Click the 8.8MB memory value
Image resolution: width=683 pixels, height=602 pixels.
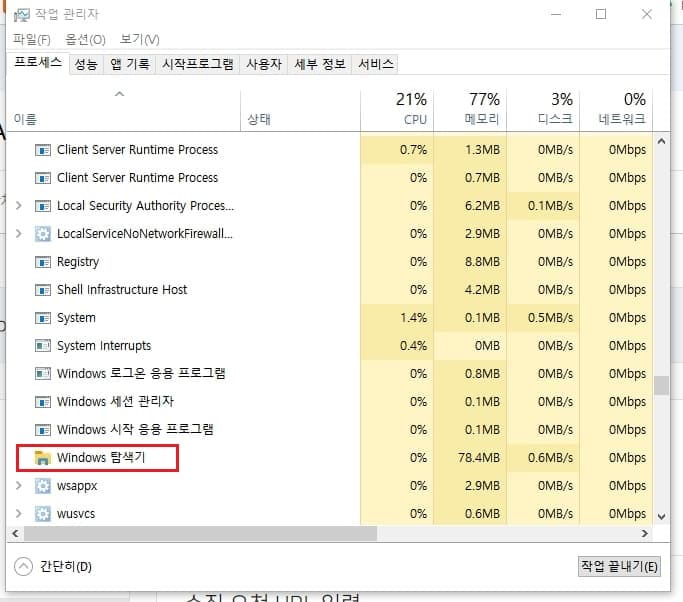tap(482, 262)
